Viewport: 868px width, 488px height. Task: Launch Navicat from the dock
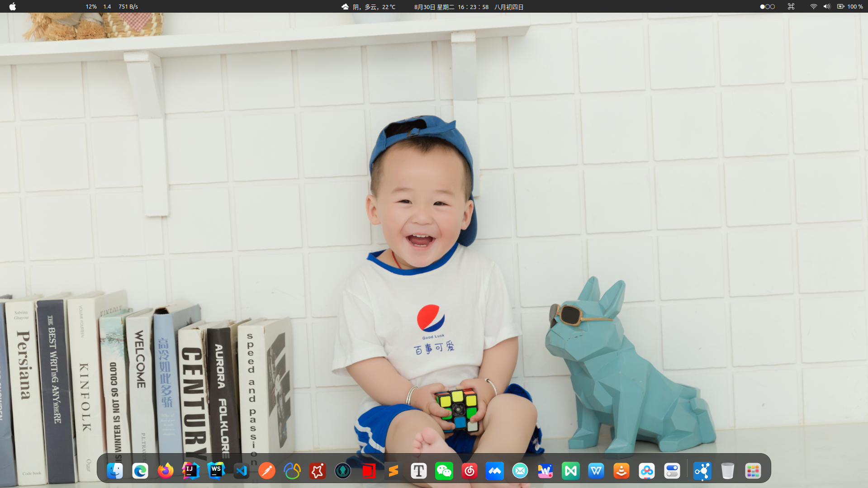point(292,471)
